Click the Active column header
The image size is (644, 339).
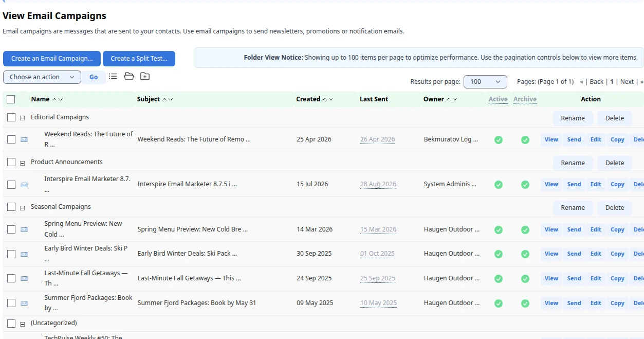pos(498,99)
